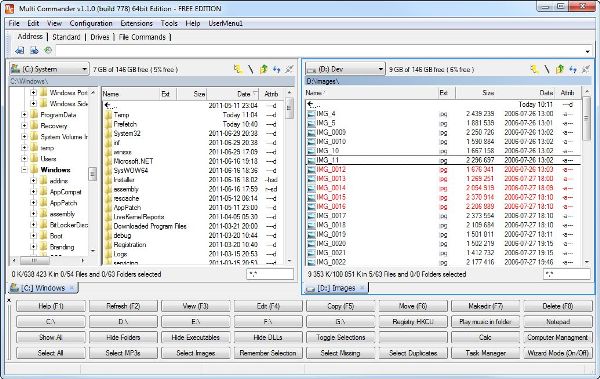Sort right panel by Size column header
Screen dimensions: 600x379
click(475, 93)
